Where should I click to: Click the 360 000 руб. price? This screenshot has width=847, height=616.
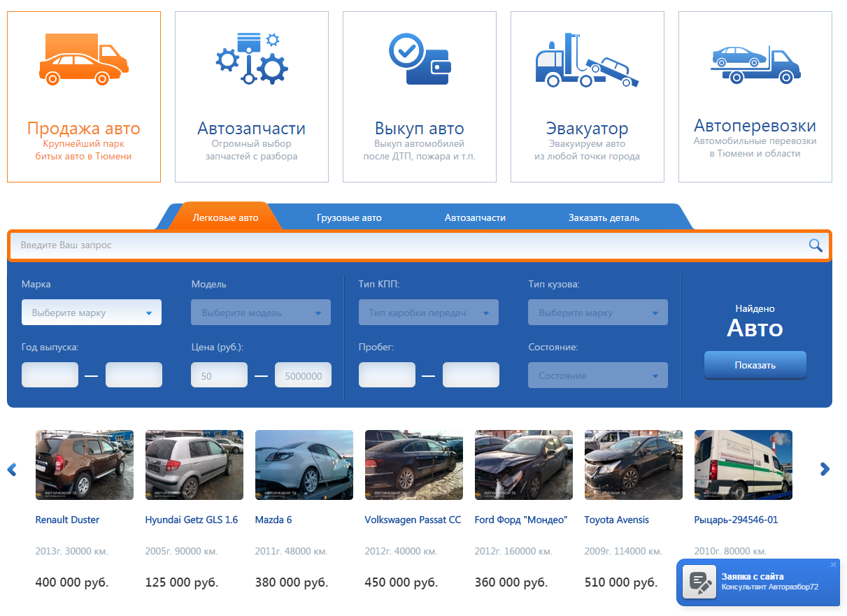(511, 582)
